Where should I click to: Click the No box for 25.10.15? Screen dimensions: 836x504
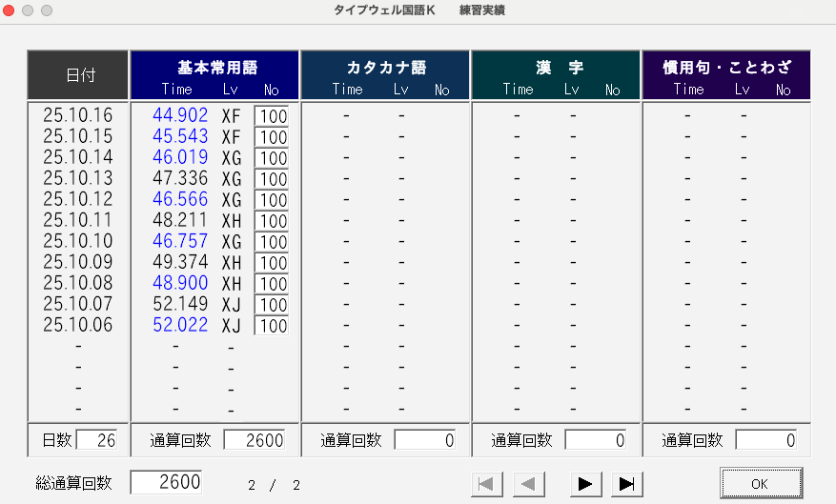click(x=272, y=137)
